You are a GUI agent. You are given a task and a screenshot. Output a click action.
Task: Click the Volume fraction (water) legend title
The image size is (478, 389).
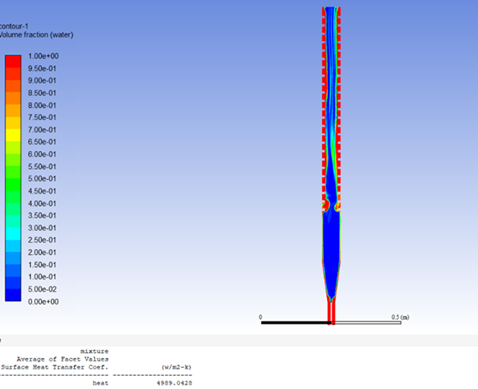pyautogui.click(x=36, y=35)
